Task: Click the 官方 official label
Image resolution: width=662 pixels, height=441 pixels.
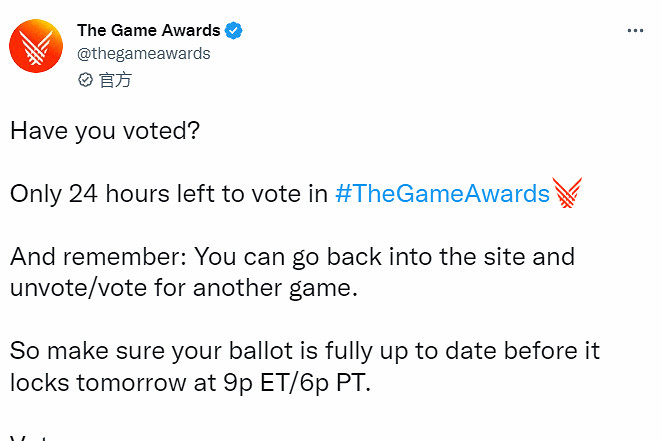Action: [x=115, y=79]
